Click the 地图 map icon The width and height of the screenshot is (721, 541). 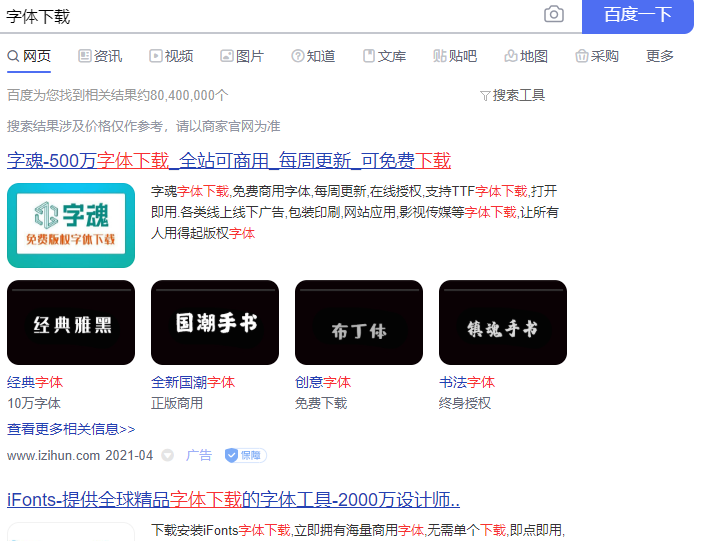[511, 56]
